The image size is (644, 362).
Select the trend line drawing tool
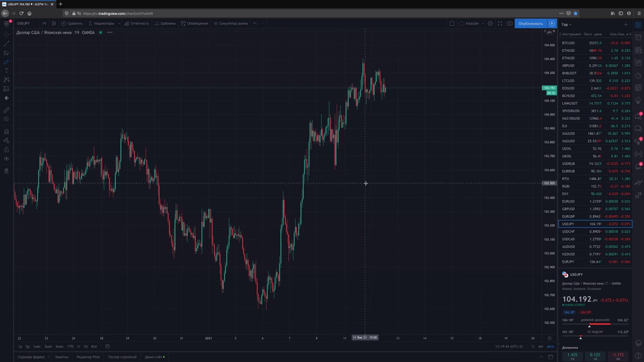pyautogui.click(x=7, y=44)
